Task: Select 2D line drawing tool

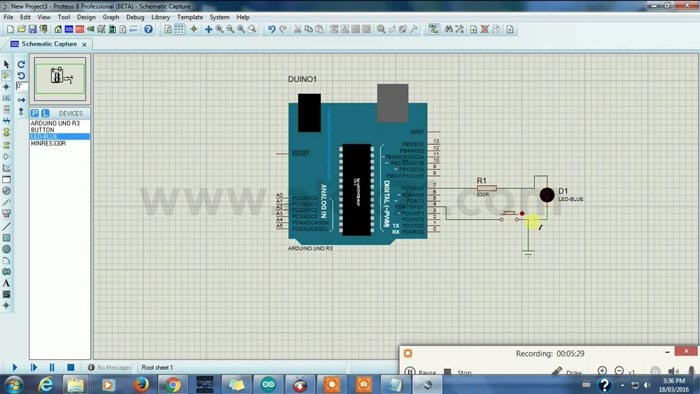Action: tap(6, 227)
